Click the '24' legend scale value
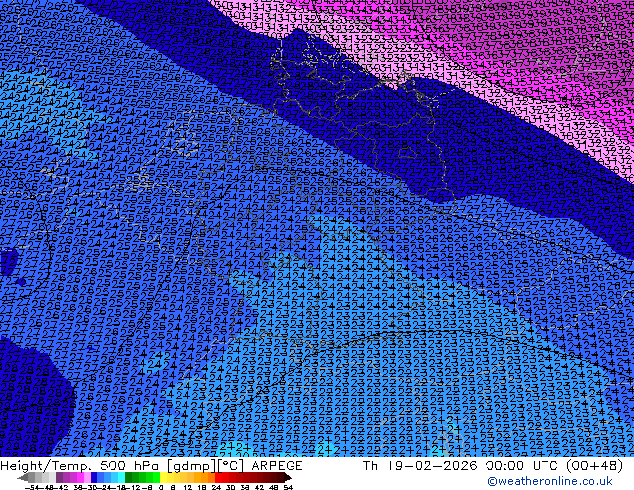The height and width of the screenshot is (490, 634). tap(216, 487)
